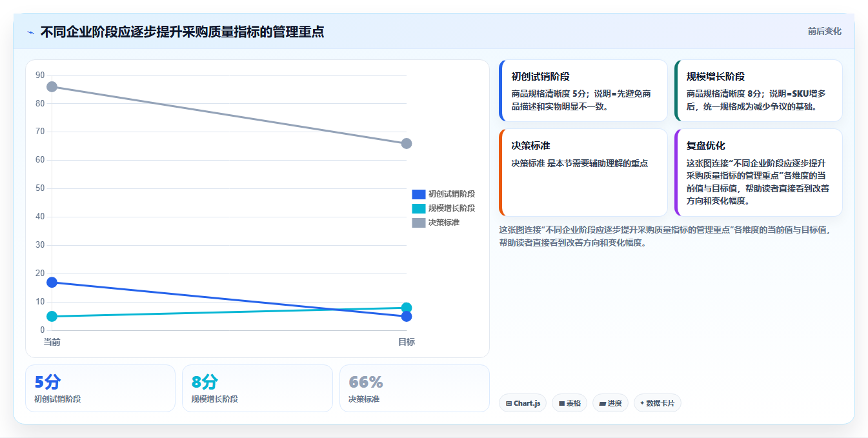Open the 规模增长阶段 info card
This screenshot has width=868, height=438.
(758, 91)
